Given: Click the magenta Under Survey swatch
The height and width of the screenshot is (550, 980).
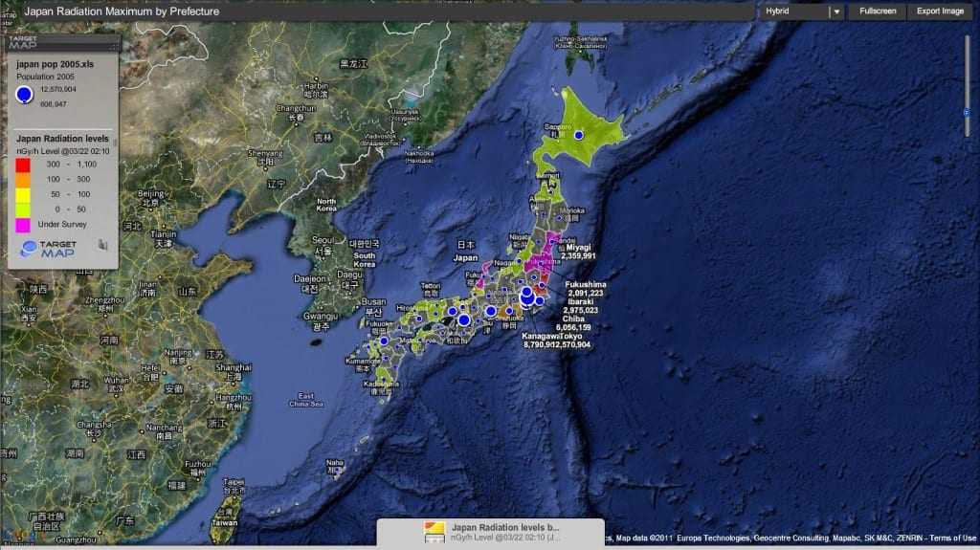Looking at the screenshot, I should (23, 224).
